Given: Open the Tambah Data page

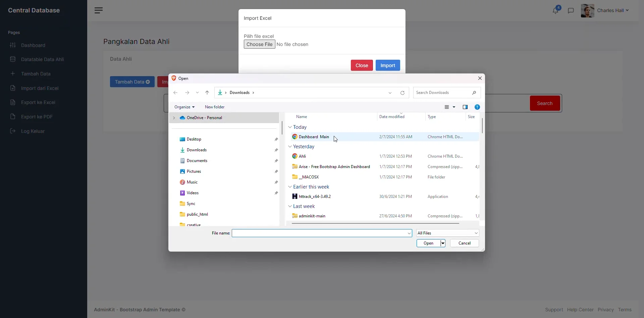Looking at the screenshot, I should [36, 74].
